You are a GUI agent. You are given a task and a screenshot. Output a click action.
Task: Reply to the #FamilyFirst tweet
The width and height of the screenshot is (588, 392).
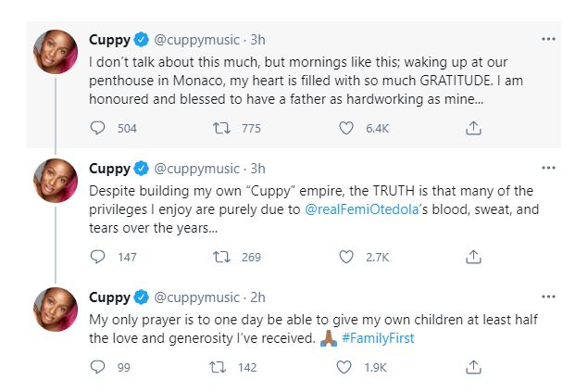pyautogui.click(x=97, y=367)
